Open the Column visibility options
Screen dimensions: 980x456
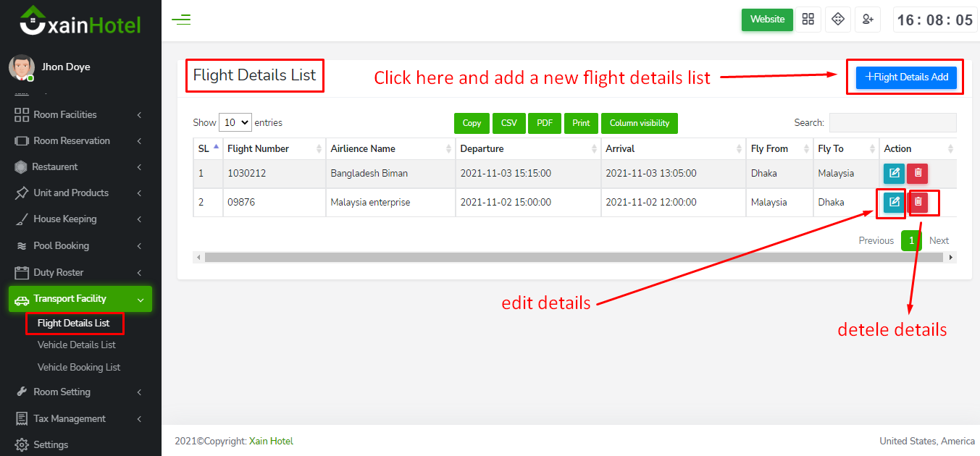[x=639, y=123]
